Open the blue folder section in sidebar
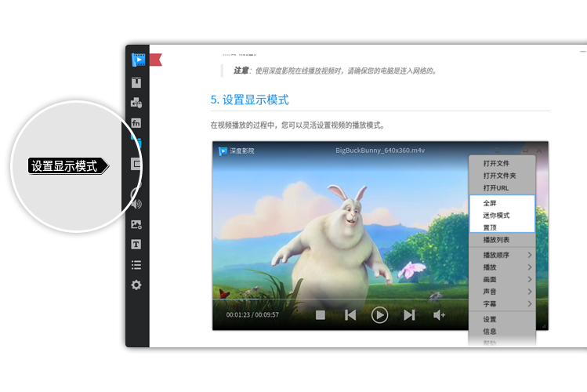The height and width of the screenshot is (392, 587). 137,142
